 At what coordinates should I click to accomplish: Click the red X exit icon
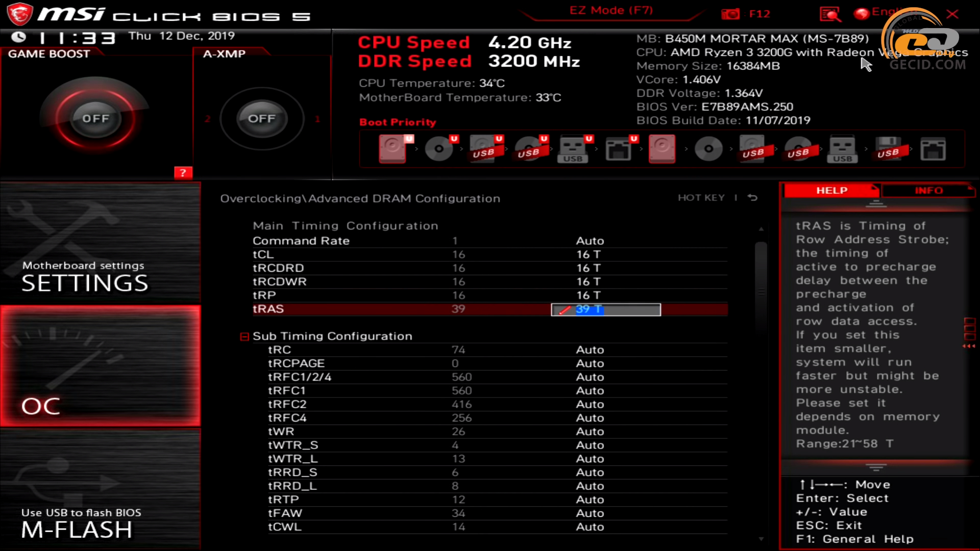coord(952,14)
